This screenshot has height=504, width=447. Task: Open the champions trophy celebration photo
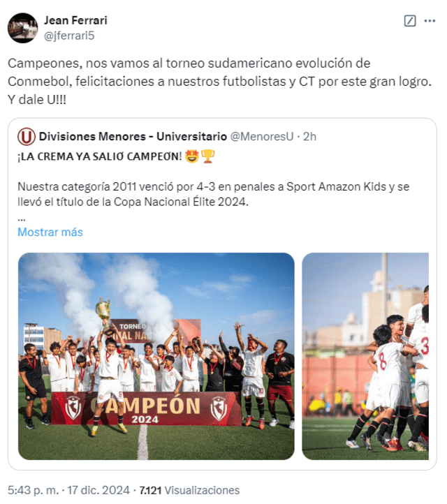(x=156, y=356)
